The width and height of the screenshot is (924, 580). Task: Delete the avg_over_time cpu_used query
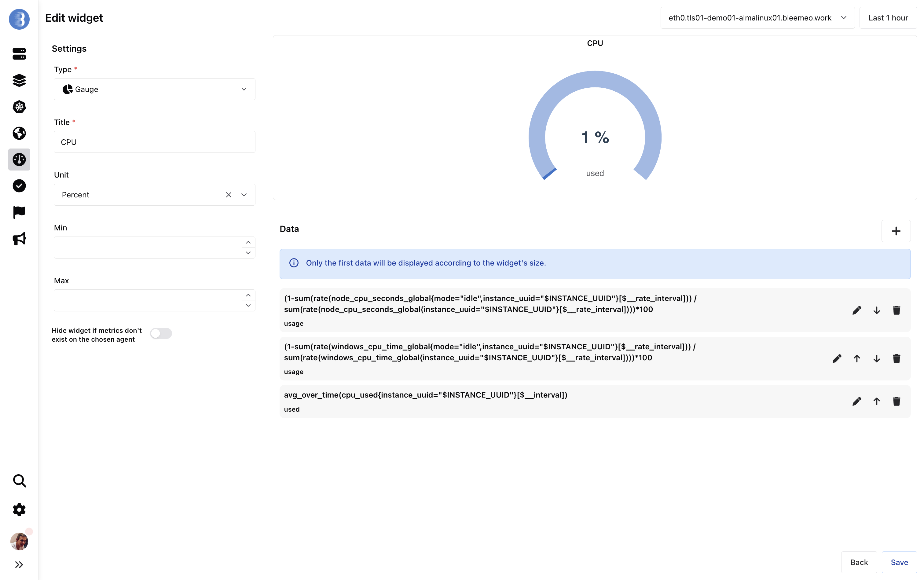point(897,401)
